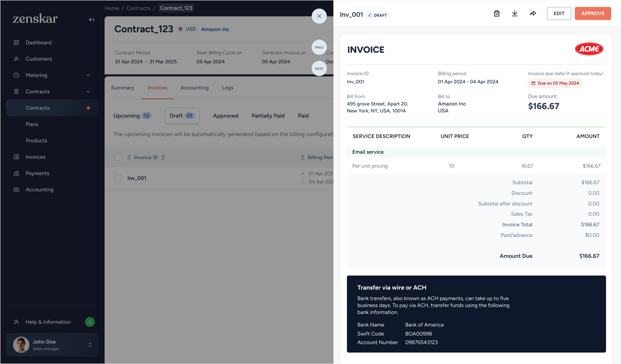Click the billing period arrow icon in the Inv_001 row
This screenshot has height=364, width=621.
pyautogui.click(x=303, y=178)
